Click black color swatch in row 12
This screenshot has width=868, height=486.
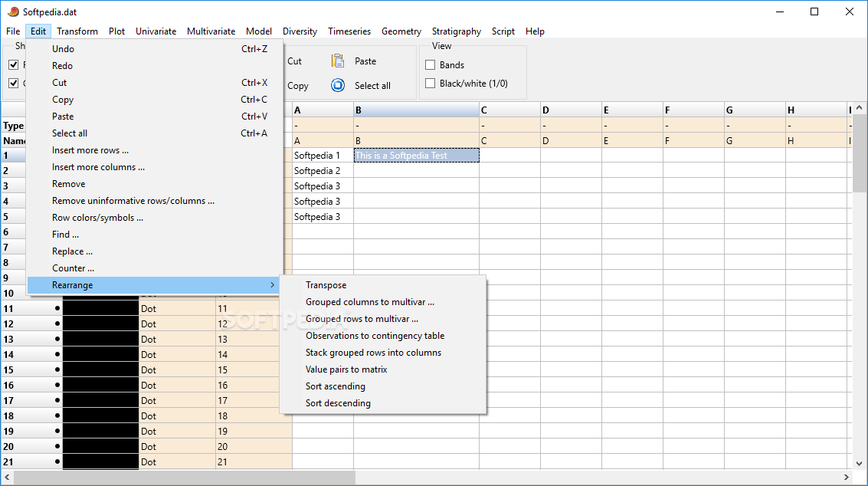point(101,323)
